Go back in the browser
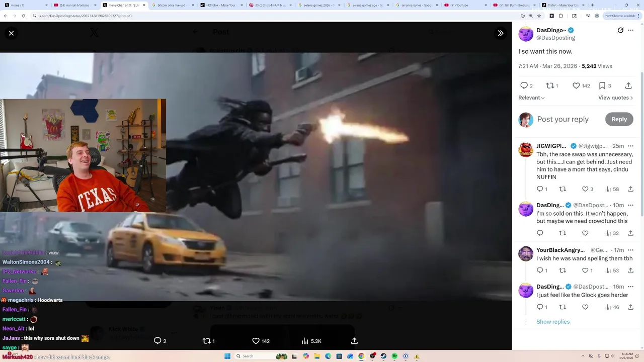 [x=6, y=16]
